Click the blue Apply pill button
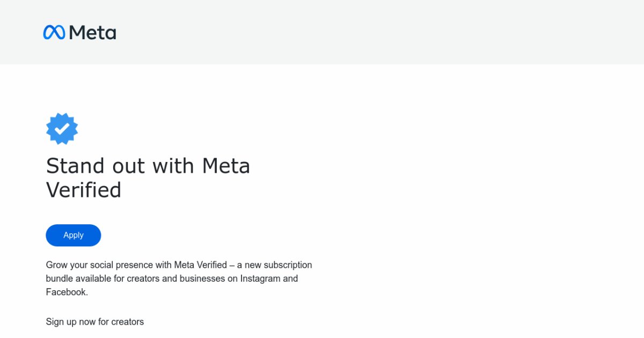This screenshot has height=338, width=644. [73, 235]
